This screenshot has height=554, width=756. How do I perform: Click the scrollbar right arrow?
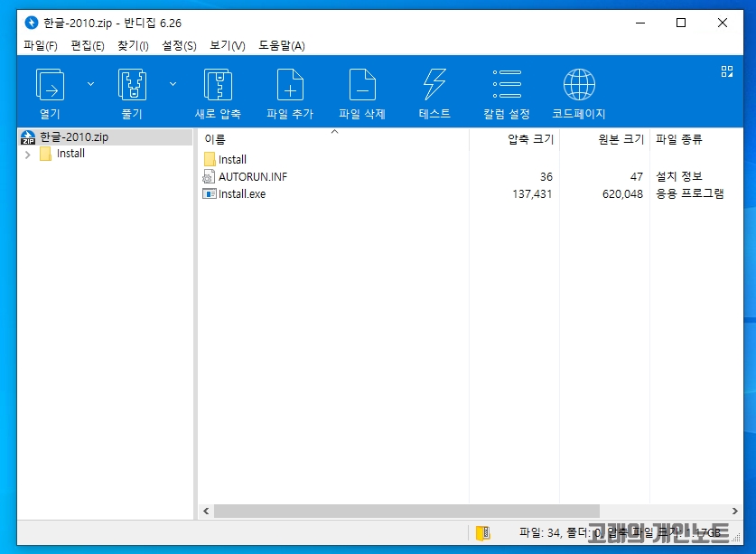coord(735,511)
